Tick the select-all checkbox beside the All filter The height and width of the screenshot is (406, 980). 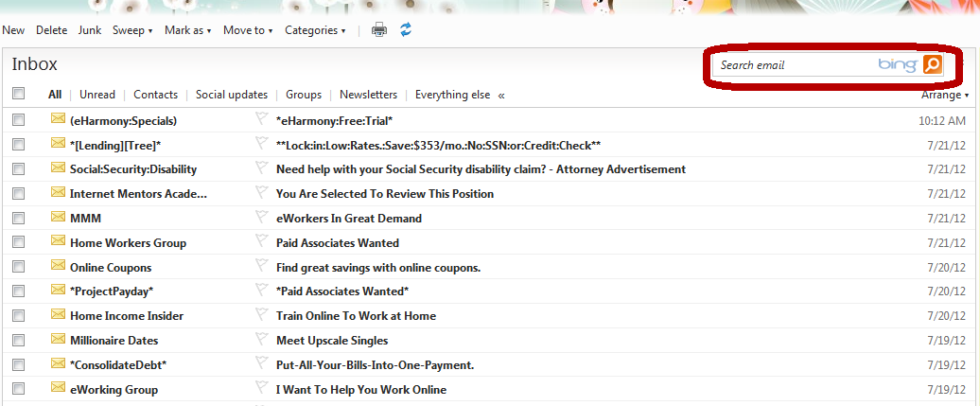coord(18,94)
